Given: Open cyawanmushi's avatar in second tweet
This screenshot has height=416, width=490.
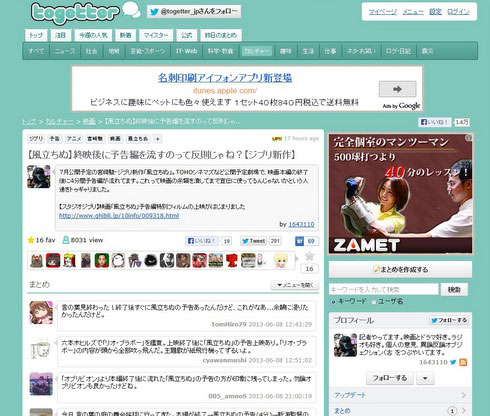Looking at the screenshot, I should pos(41,348).
